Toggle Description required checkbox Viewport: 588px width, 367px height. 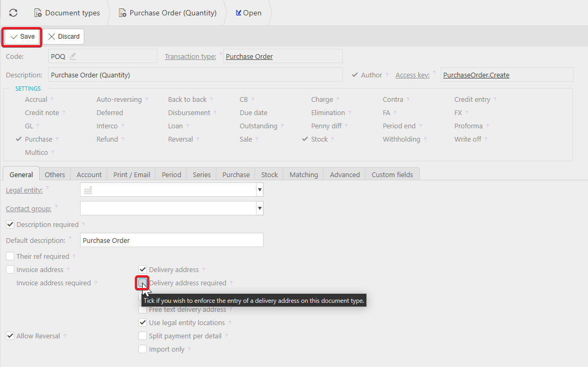(10, 224)
